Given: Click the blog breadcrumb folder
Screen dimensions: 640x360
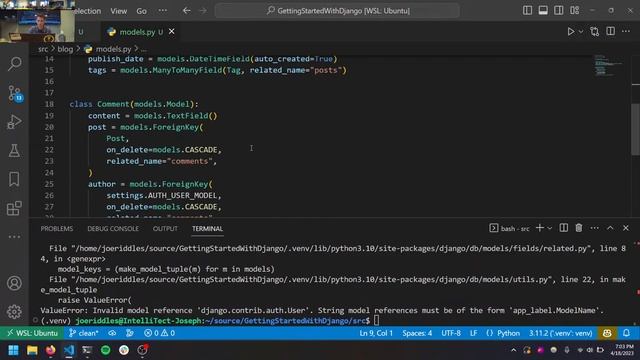Looking at the screenshot, I should click(x=65, y=49).
